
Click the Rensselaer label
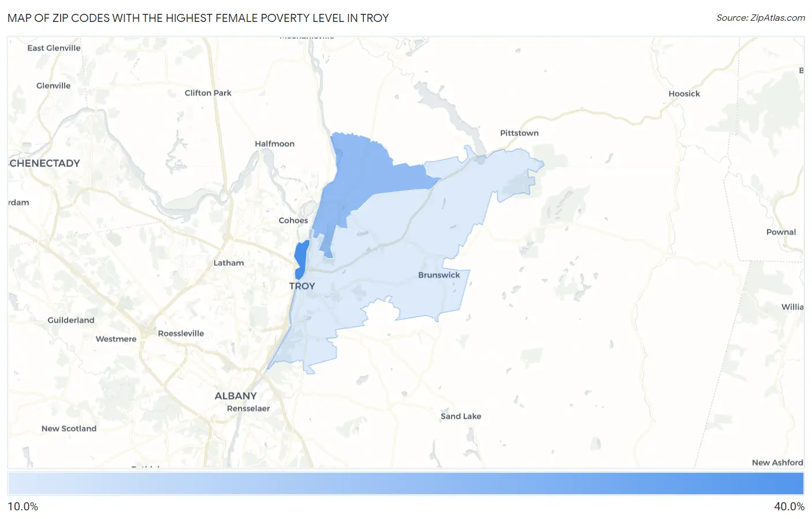[248, 409]
